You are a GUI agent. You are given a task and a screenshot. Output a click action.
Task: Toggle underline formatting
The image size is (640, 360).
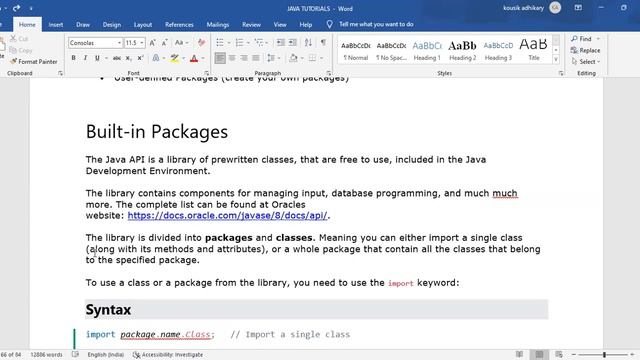coord(97,58)
